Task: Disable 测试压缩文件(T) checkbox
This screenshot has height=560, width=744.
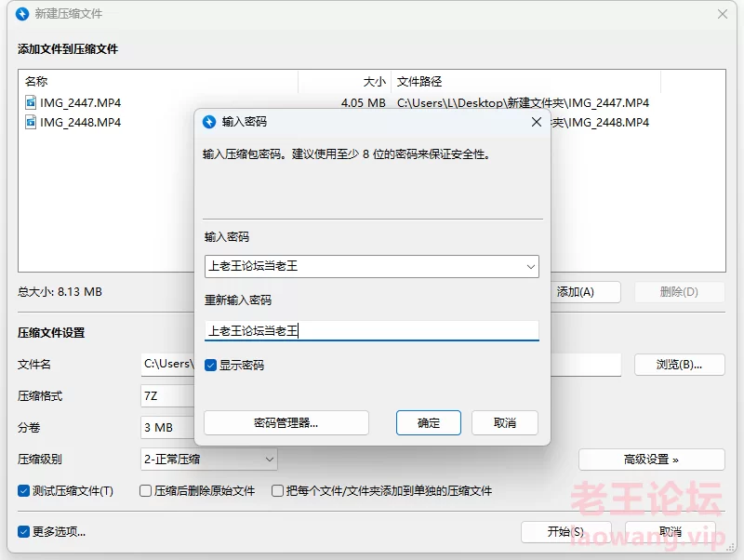Action: (x=24, y=491)
